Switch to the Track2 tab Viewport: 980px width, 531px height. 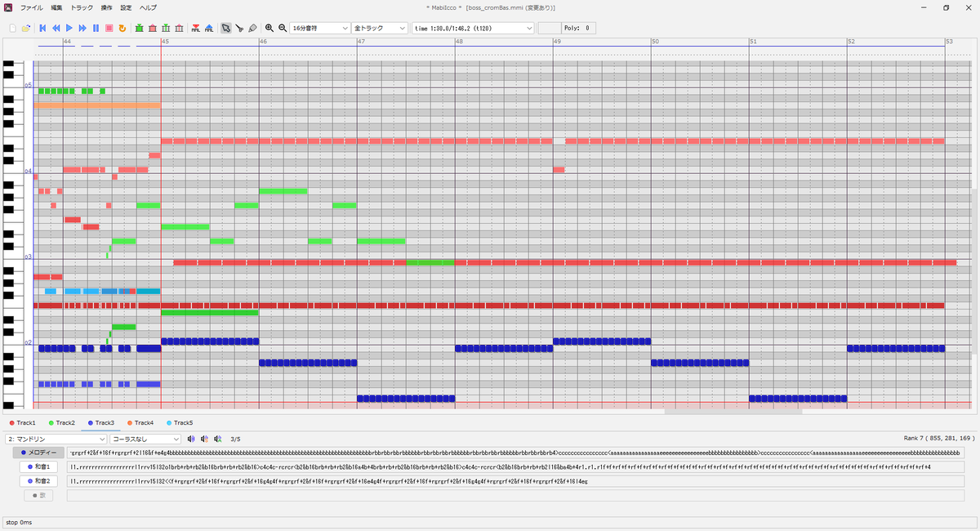[x=61, y=422]
